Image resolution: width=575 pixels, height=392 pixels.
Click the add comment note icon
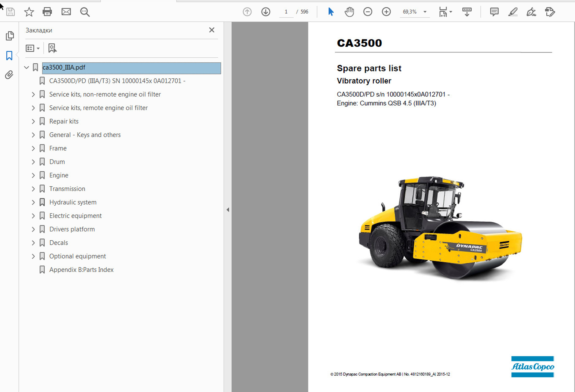494,12
